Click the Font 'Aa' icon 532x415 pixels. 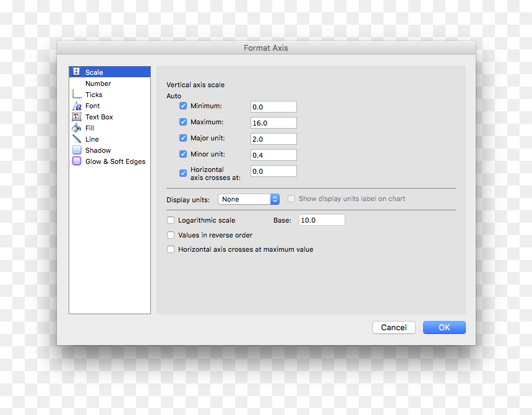tap(77, 106)
